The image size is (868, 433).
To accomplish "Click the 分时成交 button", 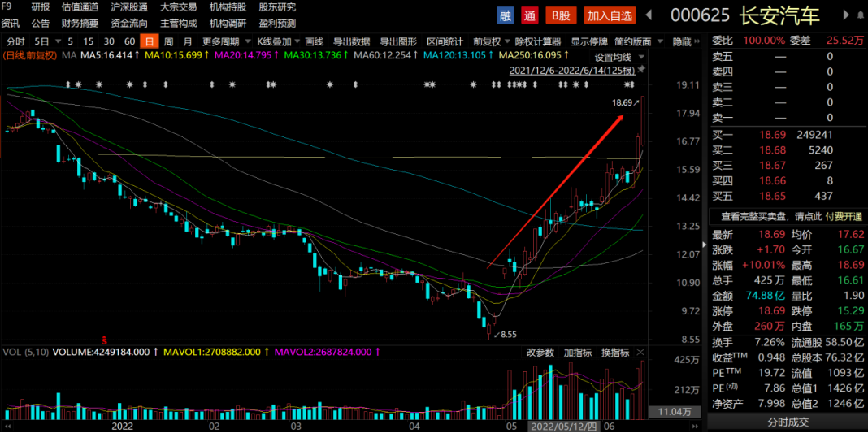I will (x=788, y=422).
